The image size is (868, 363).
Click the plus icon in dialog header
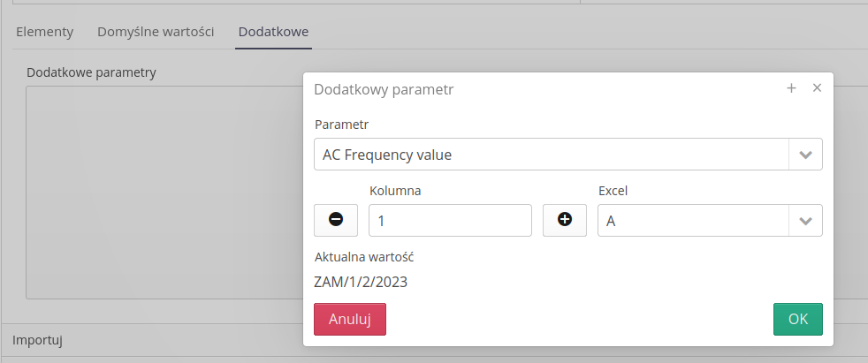coord(791,88)
